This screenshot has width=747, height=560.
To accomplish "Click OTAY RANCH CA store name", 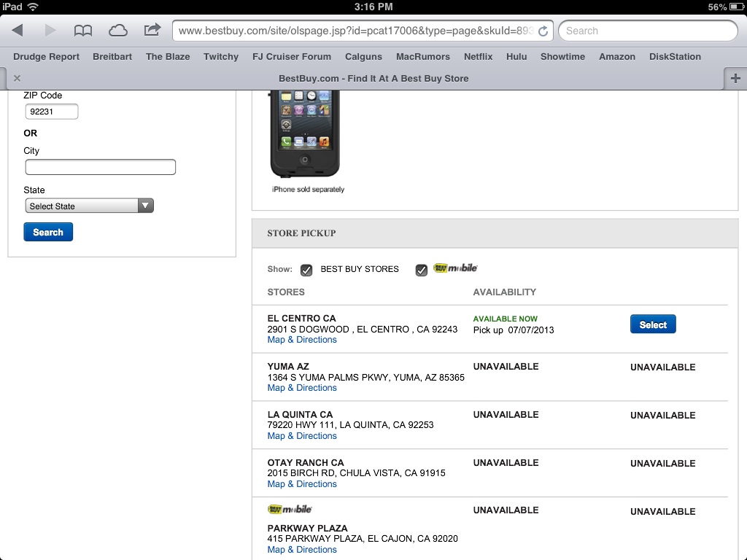I will [306, 462].
